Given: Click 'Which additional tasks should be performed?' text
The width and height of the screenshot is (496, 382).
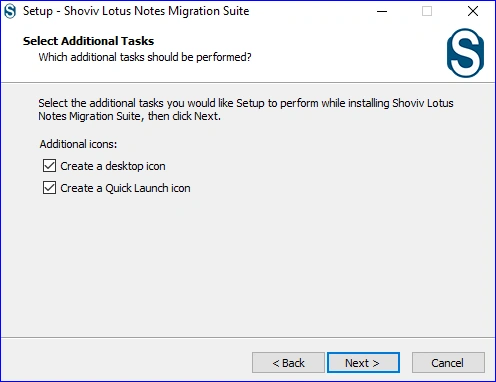Looking at the screenshot, I should click(145, 57).
